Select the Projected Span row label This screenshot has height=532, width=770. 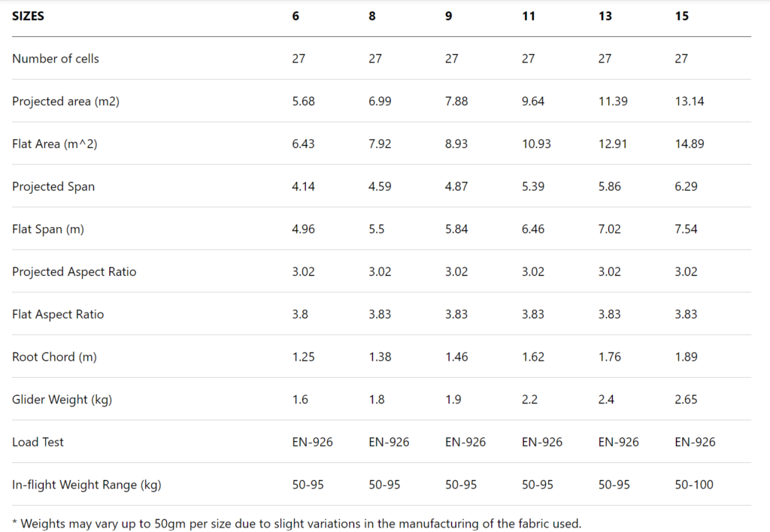tap(53, 186)
